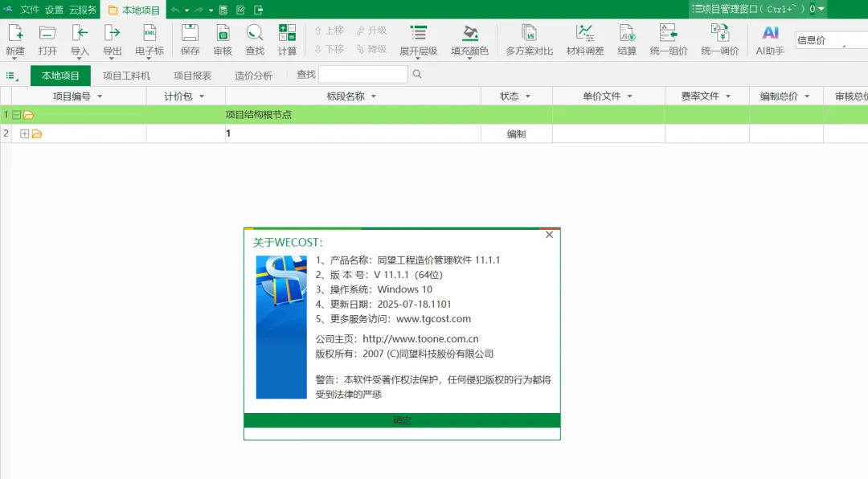The height and width of the screenshot is (479, 868).
Task: Click the 升级 promote button
Action: (x=372, y=31)
